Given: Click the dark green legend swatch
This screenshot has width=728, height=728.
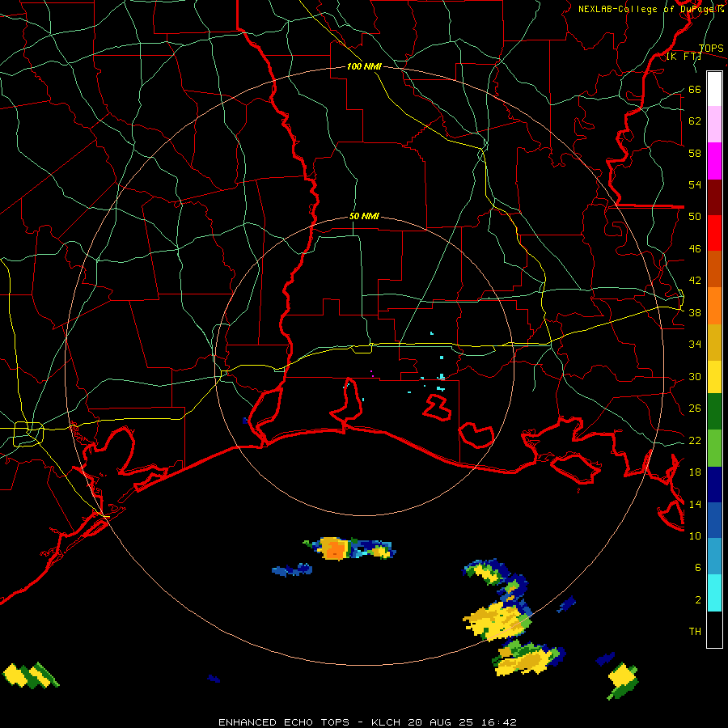Looking at the screenshot, I should pyautogui.click(x=714, y=412).
